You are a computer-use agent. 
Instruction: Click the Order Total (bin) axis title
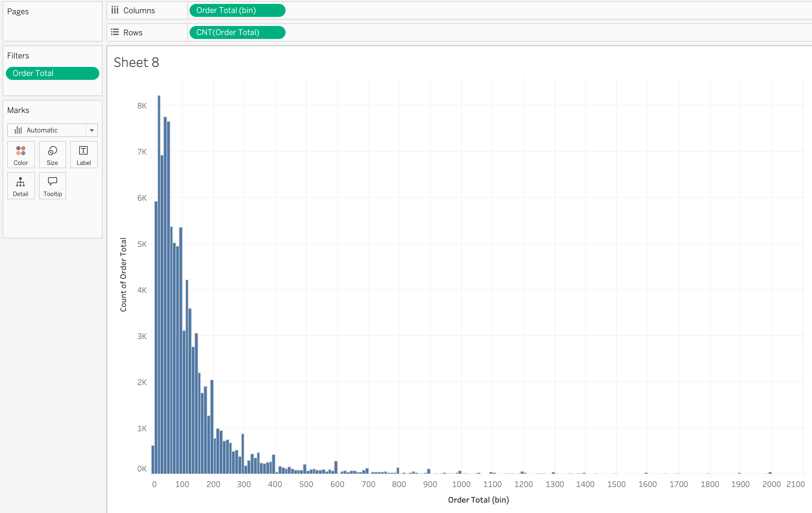(478, 499)
